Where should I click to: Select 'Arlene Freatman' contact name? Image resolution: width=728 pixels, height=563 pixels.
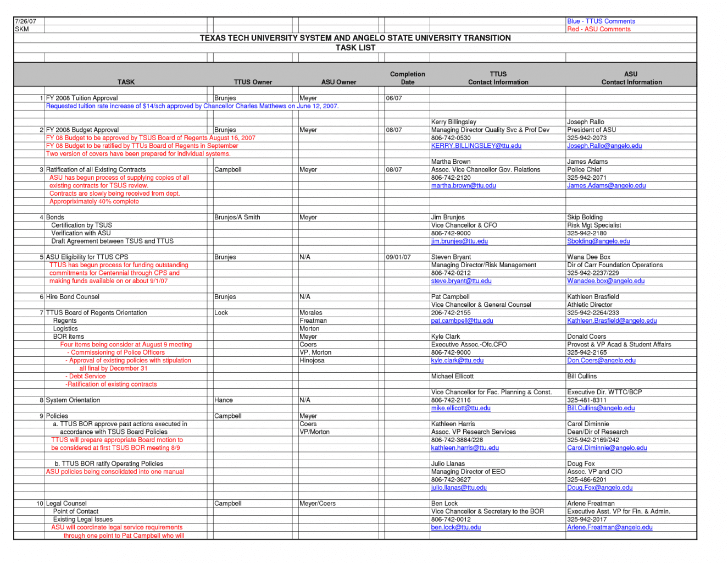point(591,504)
